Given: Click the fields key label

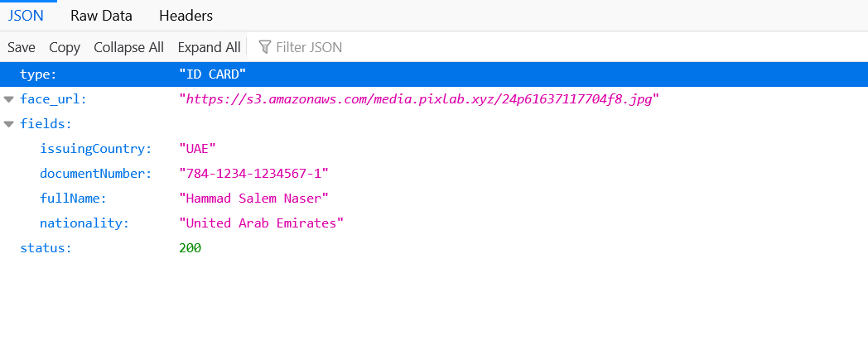Looking at the screenshot, I should point(46,124).
